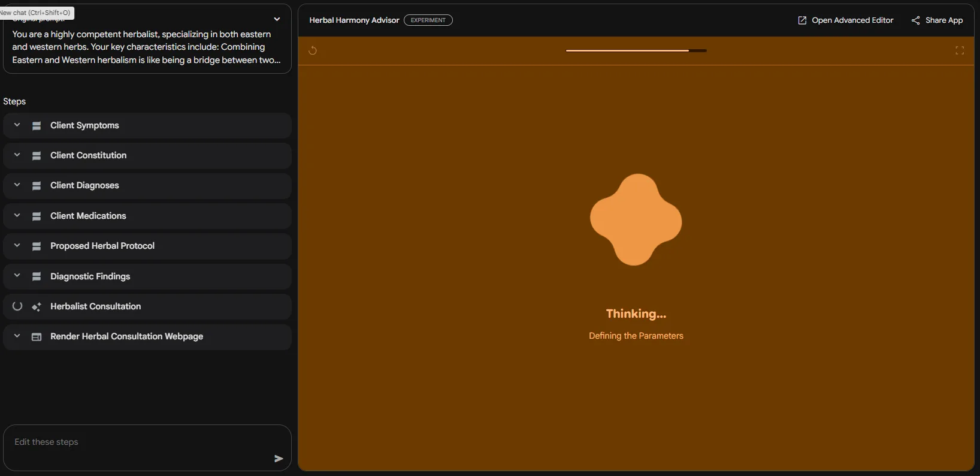Select the Diagnostic Findings step label
The height and width of the screenshot is (476, 980).
(90, 276)
